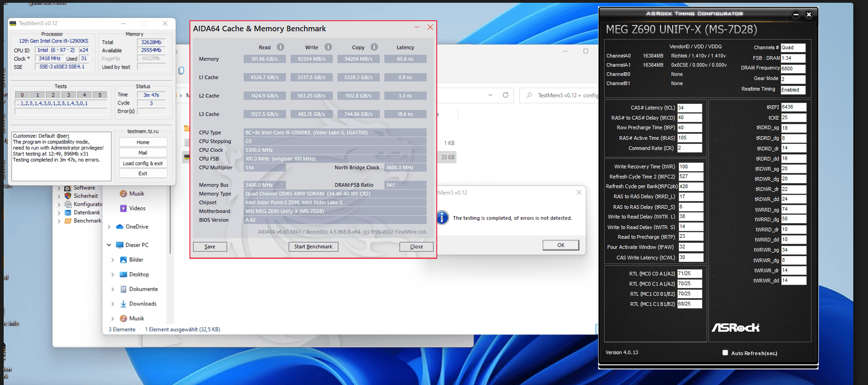Expand the Benchmark tree node
868x385 pixels.
coord(59,221)
